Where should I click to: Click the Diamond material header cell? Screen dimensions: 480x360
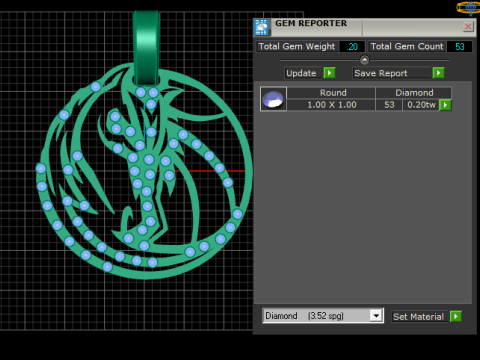tap(414, 93)
